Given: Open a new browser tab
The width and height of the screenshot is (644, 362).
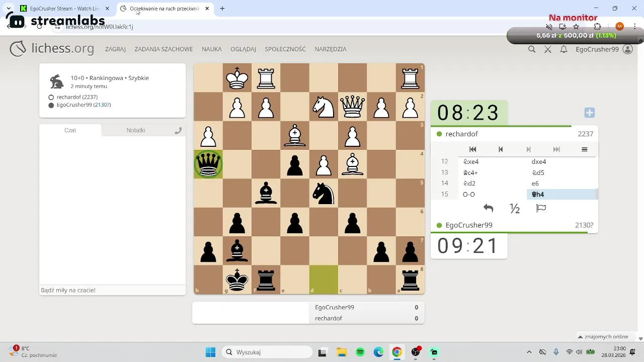Looking at the screenshot, I should 222,9.
